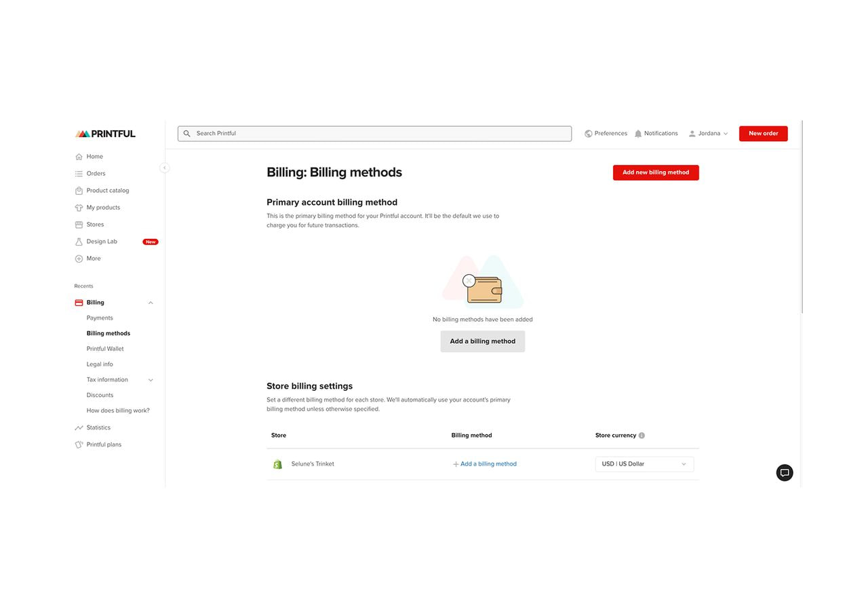Click the empty wallet illustration

(483, 282)
